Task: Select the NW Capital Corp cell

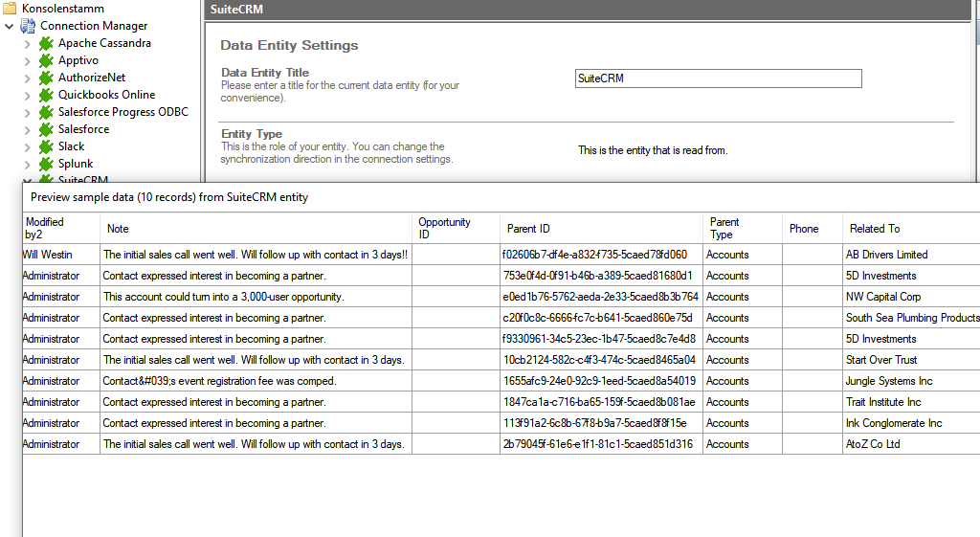Action: tap(882, 297)
